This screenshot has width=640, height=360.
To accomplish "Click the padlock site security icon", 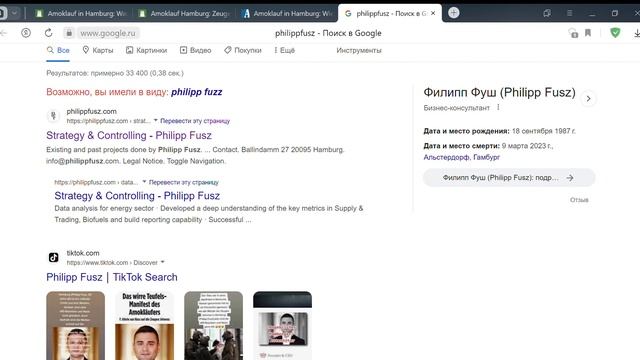I will (69, 33).
